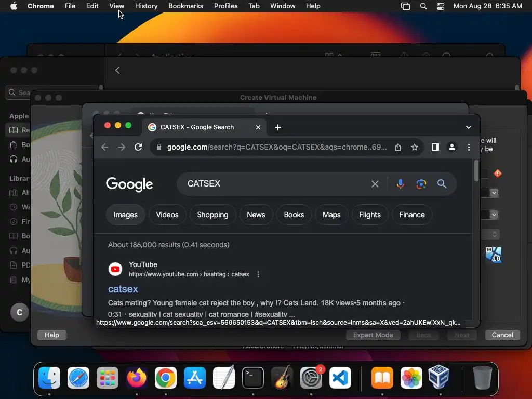Open search by image (Google Lens)
The width and height of the screenshot is (532, 399).
[x=421, y=184]
